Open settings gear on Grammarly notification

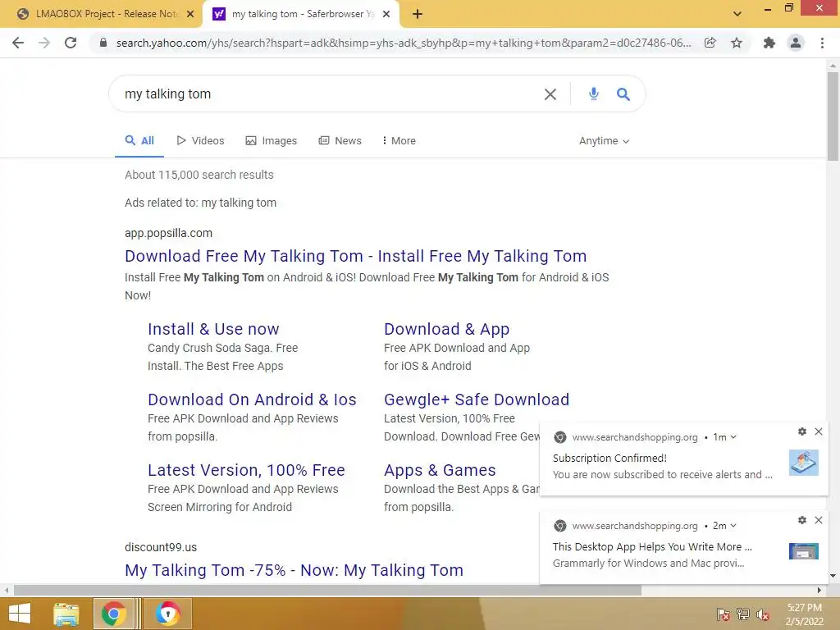point(802,520)
